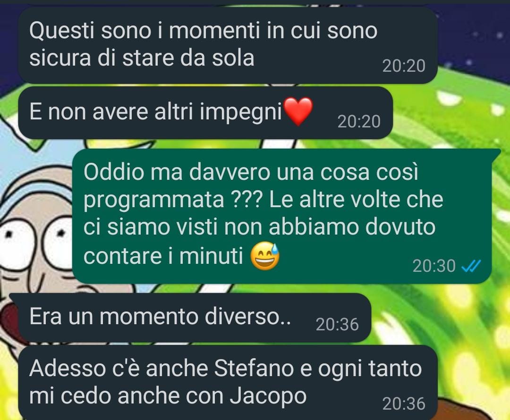Select message "Questi sono i momenti in cui sono"
The height and width of the screenshot is (420, 510).
pyautogui.click(x=228, y=45)
